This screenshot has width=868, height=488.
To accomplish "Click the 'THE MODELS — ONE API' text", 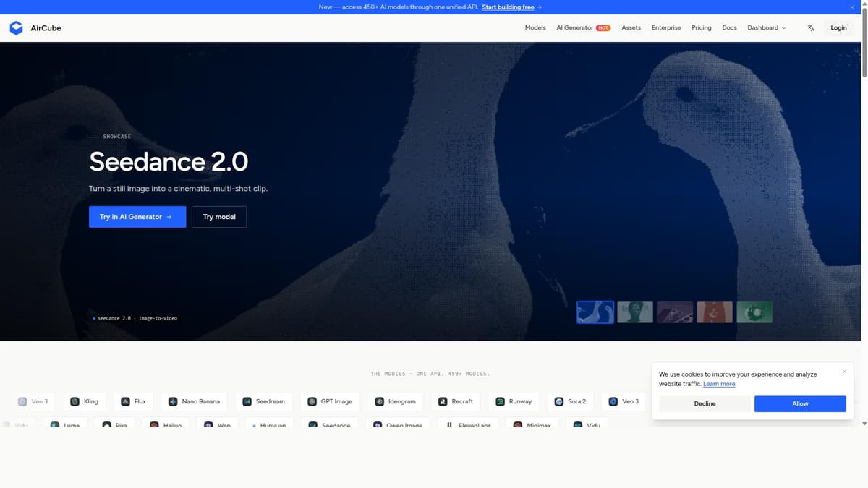I will click(x=430, y=374).
